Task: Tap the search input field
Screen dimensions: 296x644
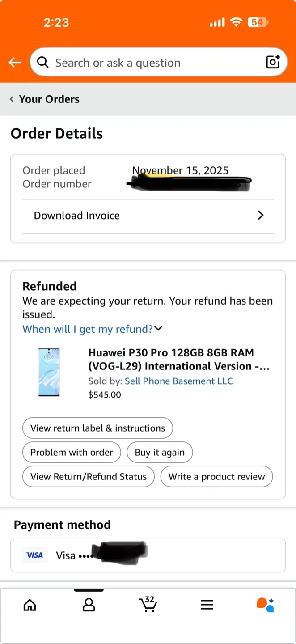Action: coord(134,62)
